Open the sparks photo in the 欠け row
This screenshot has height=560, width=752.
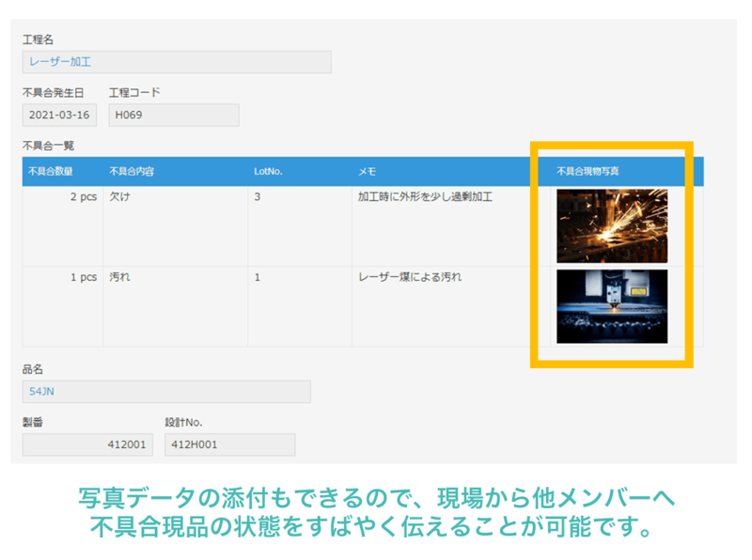click(x=612, y=226)
